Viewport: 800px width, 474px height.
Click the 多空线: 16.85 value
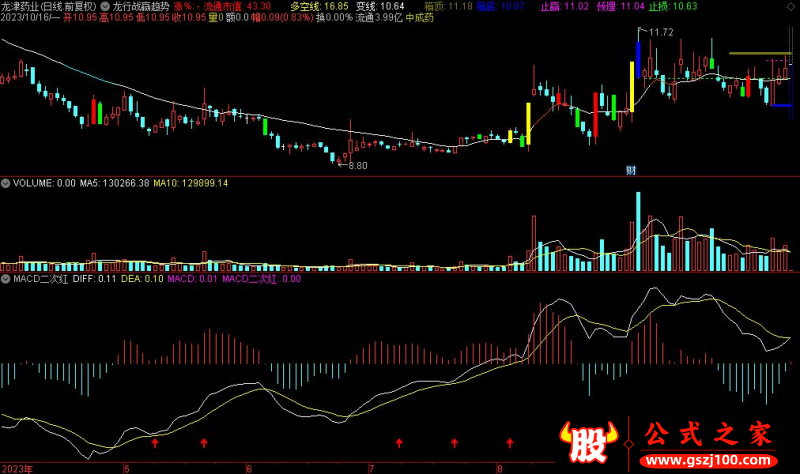(x=319, y=7)
